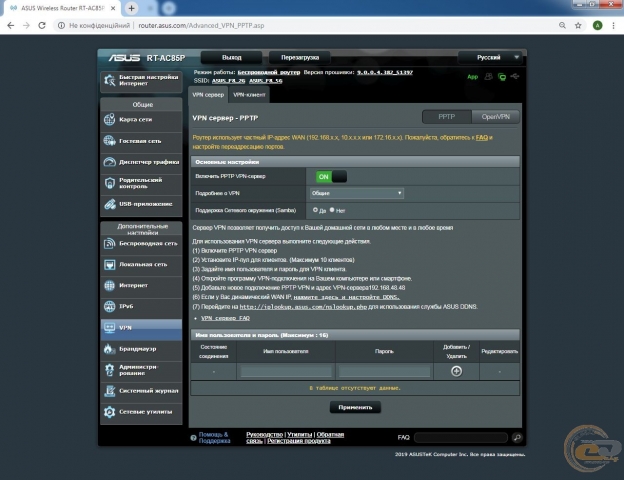Click the add user plus icon

click(x=456, y=371)
